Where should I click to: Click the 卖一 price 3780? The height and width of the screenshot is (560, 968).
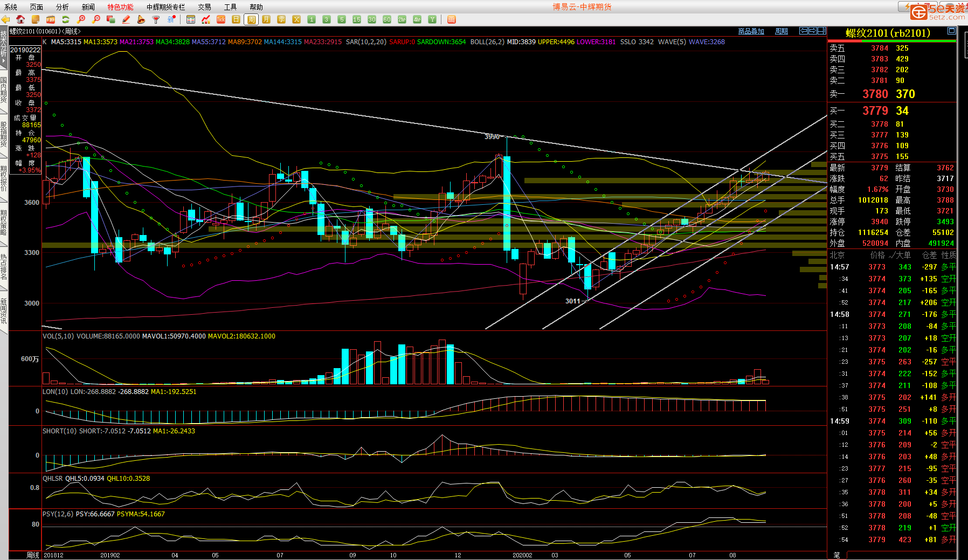point(875,94)
